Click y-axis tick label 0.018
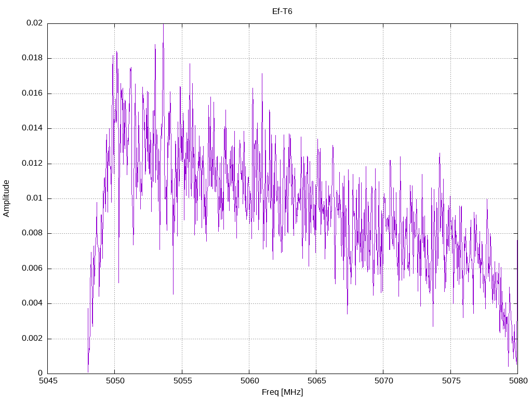This screenshot has height=399, width=532. pyautogui.click(x=32, y=58)
